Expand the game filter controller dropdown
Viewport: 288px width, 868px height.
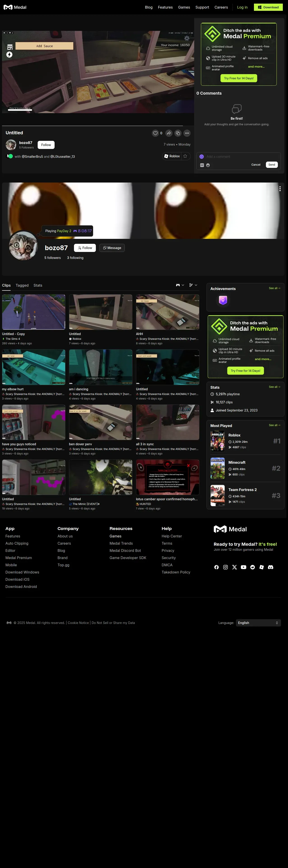click(180, 285)
